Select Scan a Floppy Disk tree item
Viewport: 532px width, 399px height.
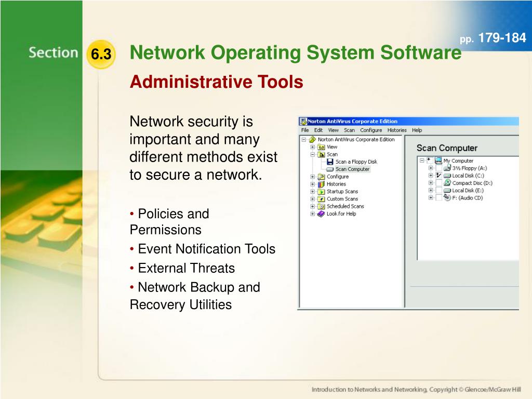pos(356,162)
